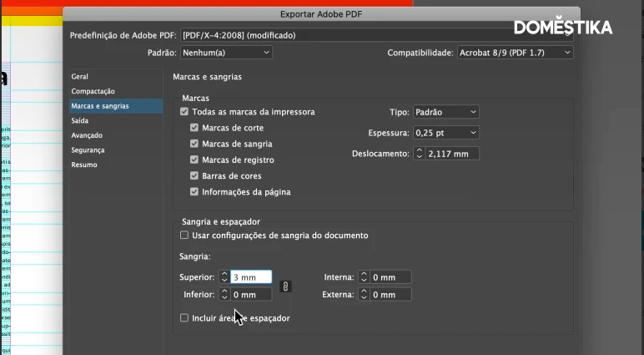Select the Geral section
This screenshot has height=355, width=644.
[x=116, y=77]
